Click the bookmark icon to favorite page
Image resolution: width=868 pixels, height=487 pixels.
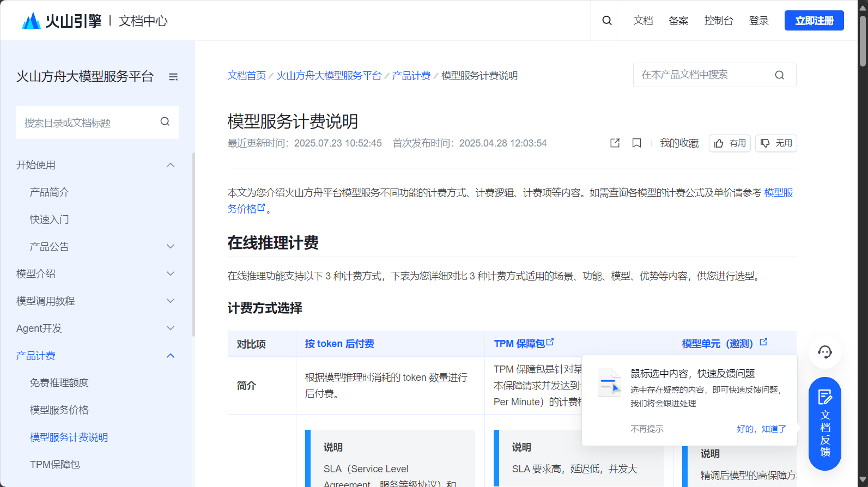pos(636,143)
